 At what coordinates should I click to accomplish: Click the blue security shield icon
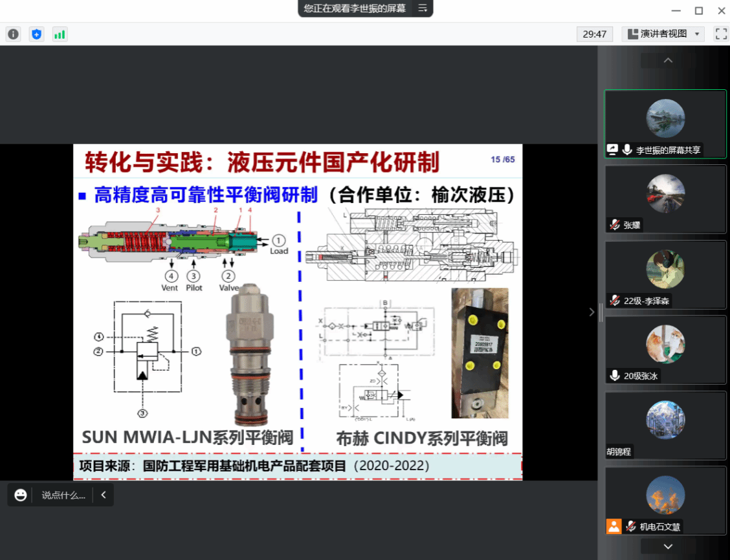point(36,34)
